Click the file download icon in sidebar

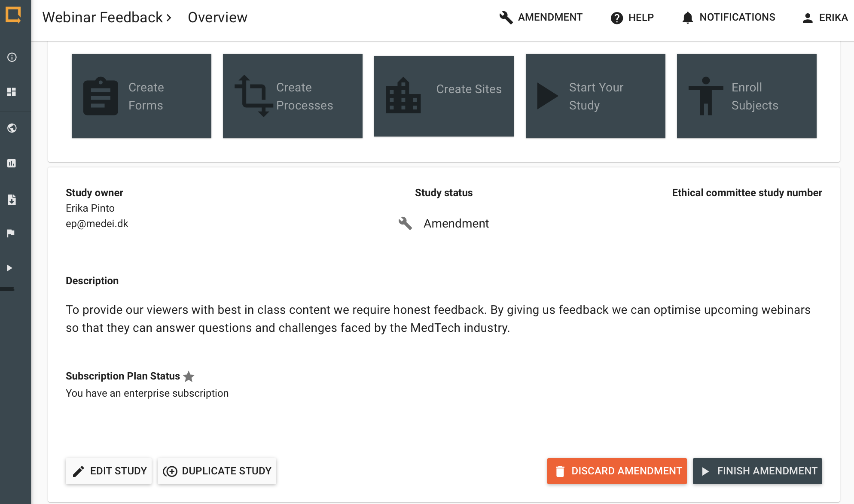coord(12,200)
